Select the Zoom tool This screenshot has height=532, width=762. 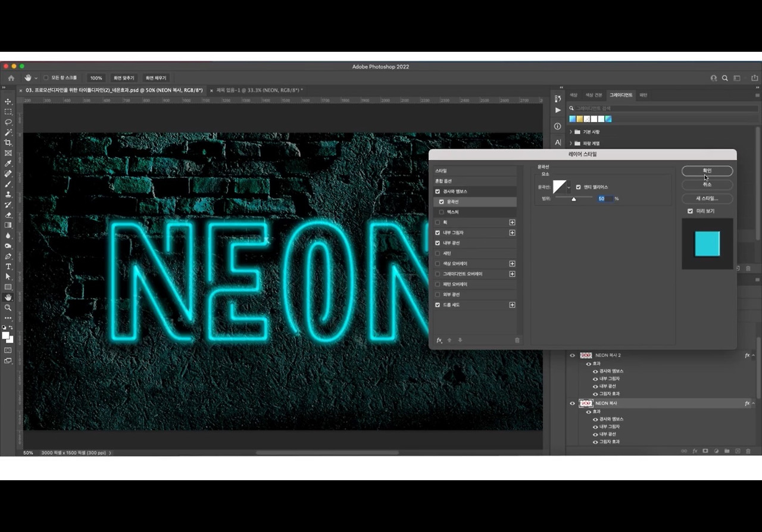tap(8, 308)
